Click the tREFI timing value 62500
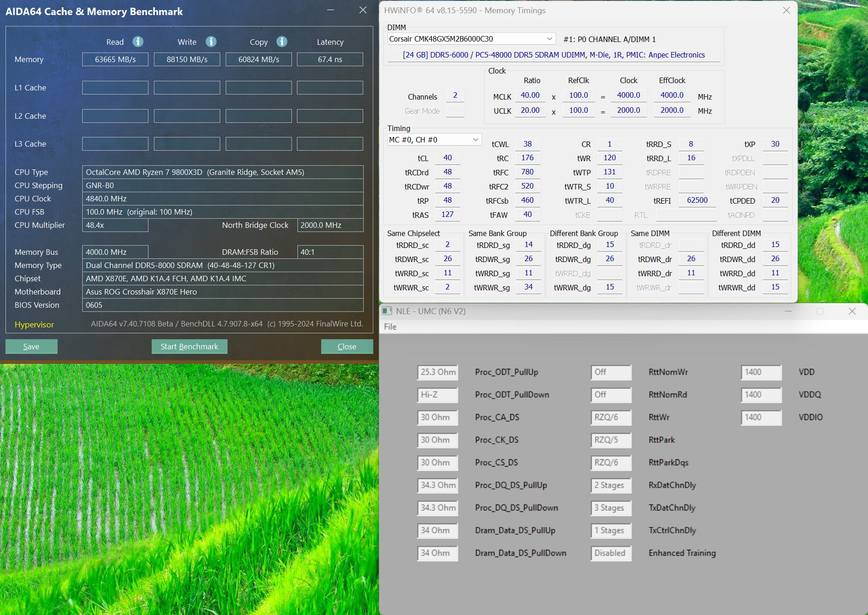The width and height of the screenshot is (868, 615). point(697,200)
